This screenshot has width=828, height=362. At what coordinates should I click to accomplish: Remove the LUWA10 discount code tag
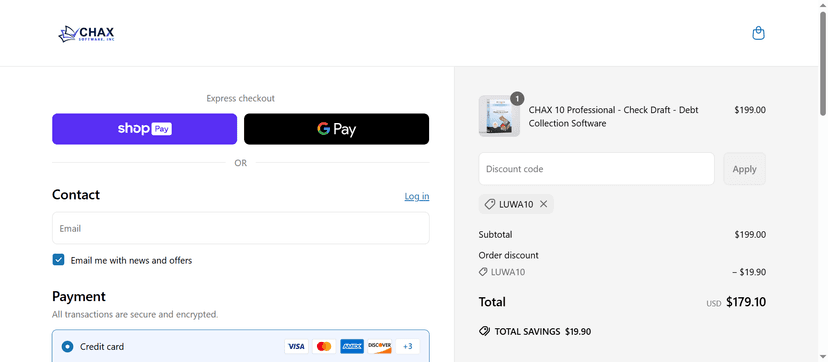coord(543,204)
